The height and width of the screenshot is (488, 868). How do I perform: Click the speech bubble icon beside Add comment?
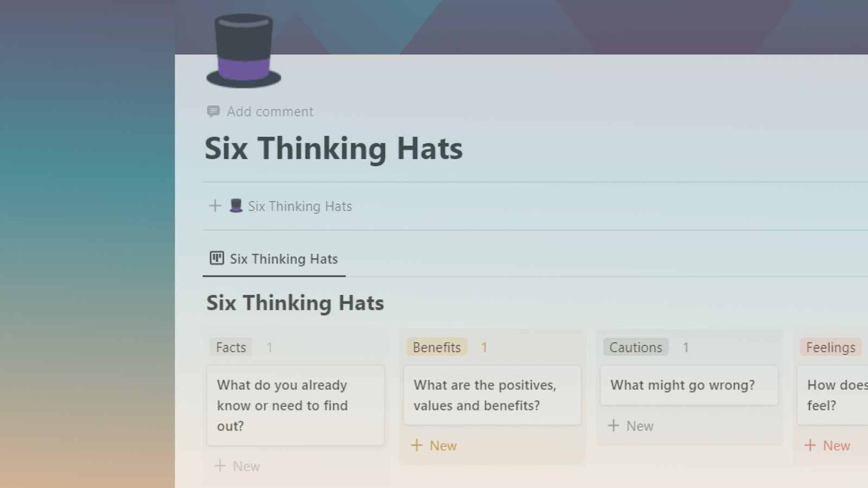pos(214,111)
